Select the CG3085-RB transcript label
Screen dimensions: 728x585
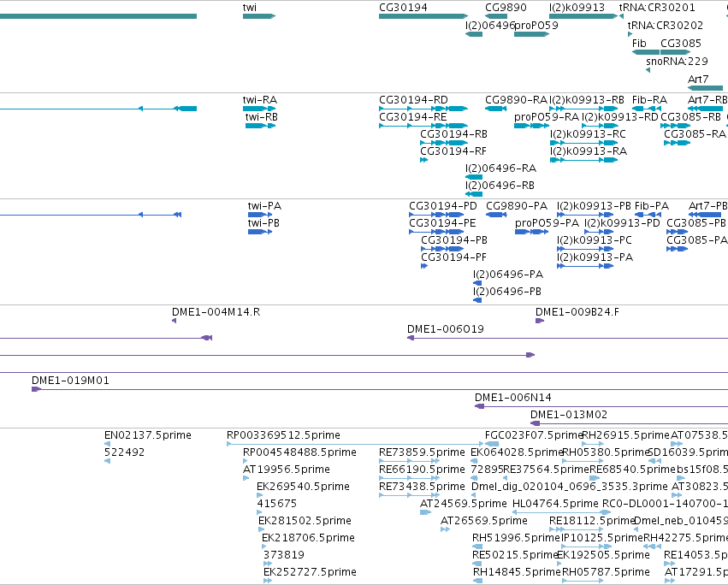click(x=690, y=117)
